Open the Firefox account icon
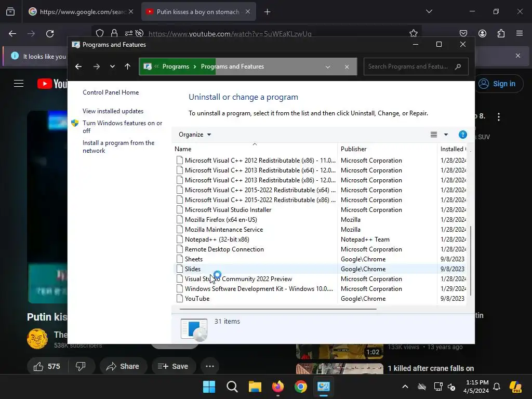The image size is (532, 399). tap(482, 33)
